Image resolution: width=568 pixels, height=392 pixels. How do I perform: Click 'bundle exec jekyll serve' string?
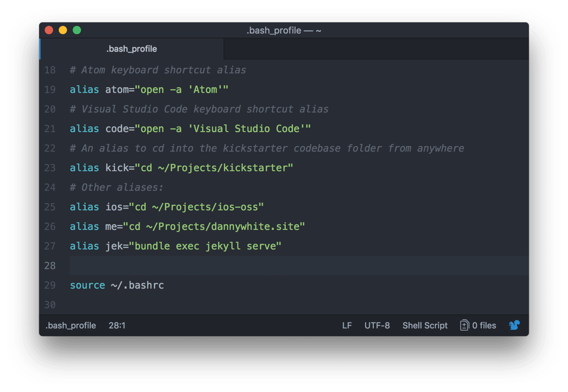(205, 246)
